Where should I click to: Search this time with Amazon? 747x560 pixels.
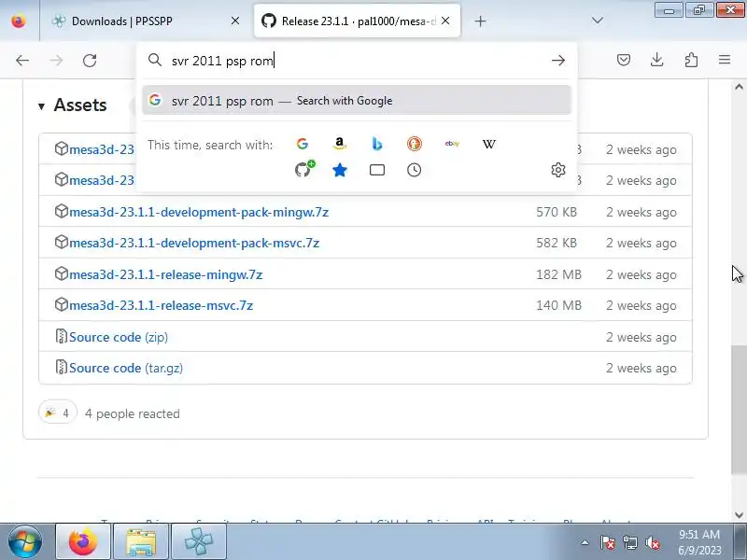coord(339,144)
